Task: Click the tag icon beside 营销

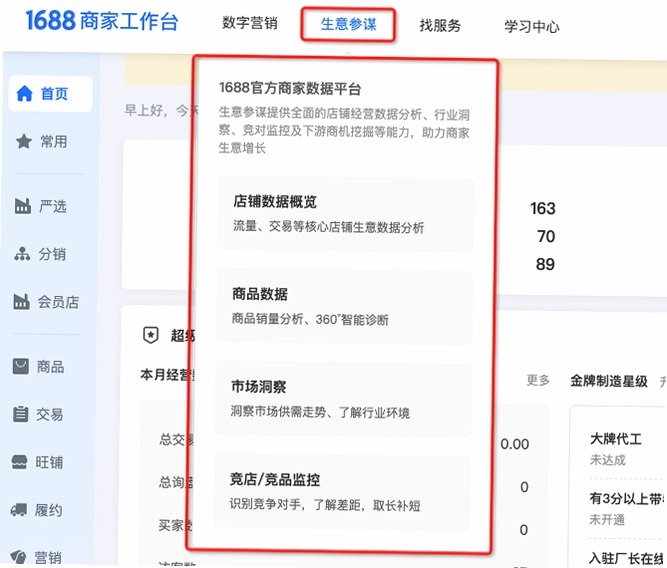Action: click(18, 556)
